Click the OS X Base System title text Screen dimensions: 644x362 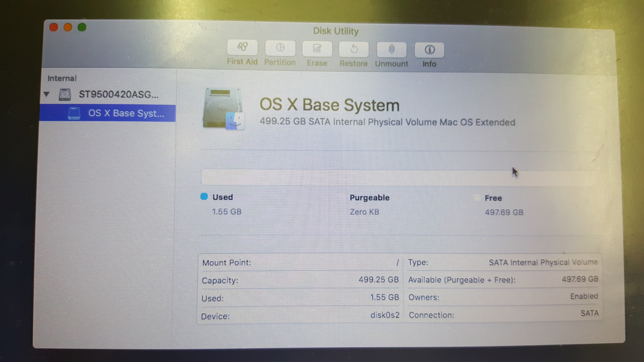pos(330,105)
